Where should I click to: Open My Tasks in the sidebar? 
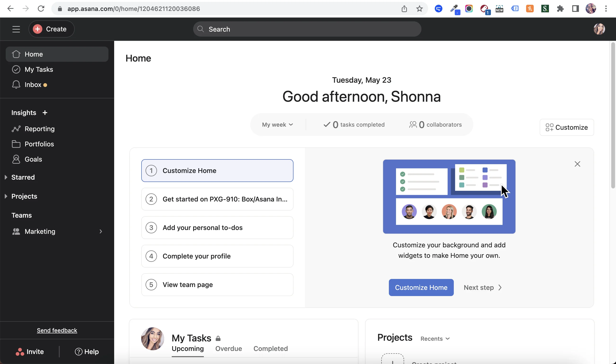pyautogui.click(x=57, y=69)
